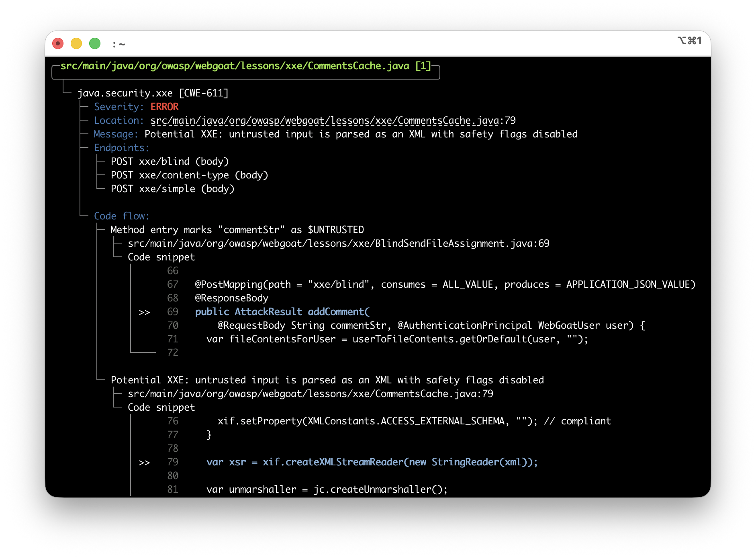The height and width of the screenshot is (557, 756).
Task: Click the :~ terminal title icon
Action: [119, 44]
